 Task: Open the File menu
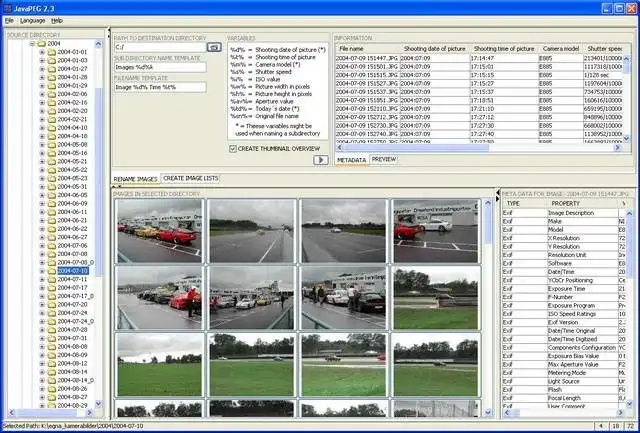9,20
